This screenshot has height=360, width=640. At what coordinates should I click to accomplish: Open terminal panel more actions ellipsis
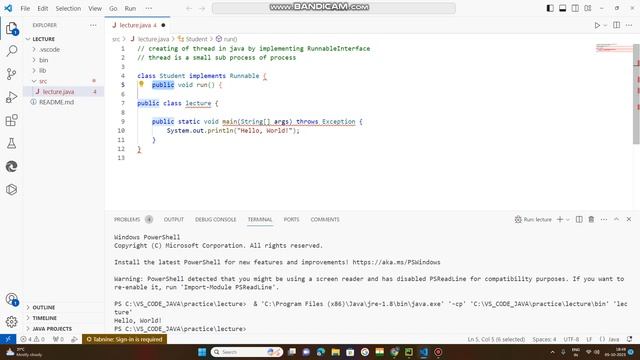(x=604, y=219)
